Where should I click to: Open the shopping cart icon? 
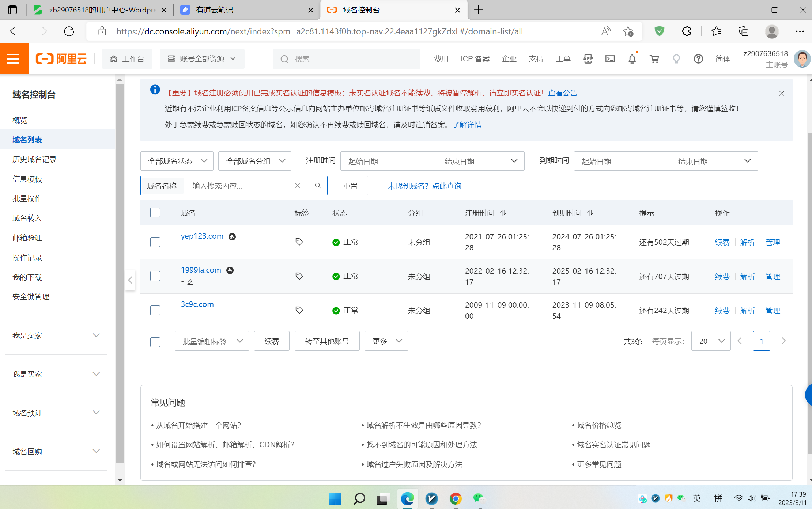654,59
